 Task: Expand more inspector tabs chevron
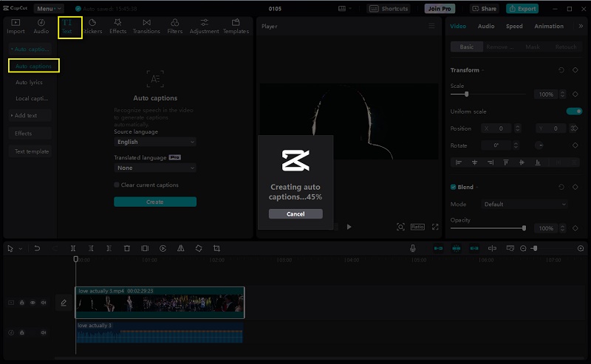click(x=581, y=26)
